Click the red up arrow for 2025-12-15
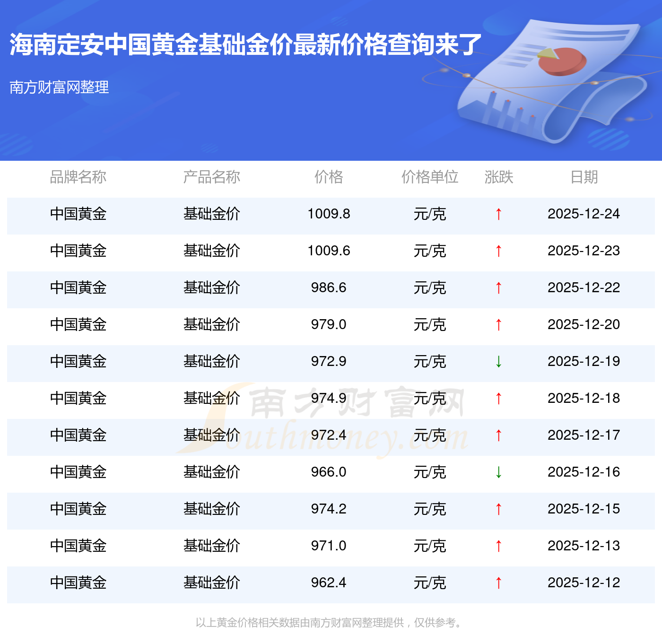Screen dimensions: 662x644 [498, 509]
